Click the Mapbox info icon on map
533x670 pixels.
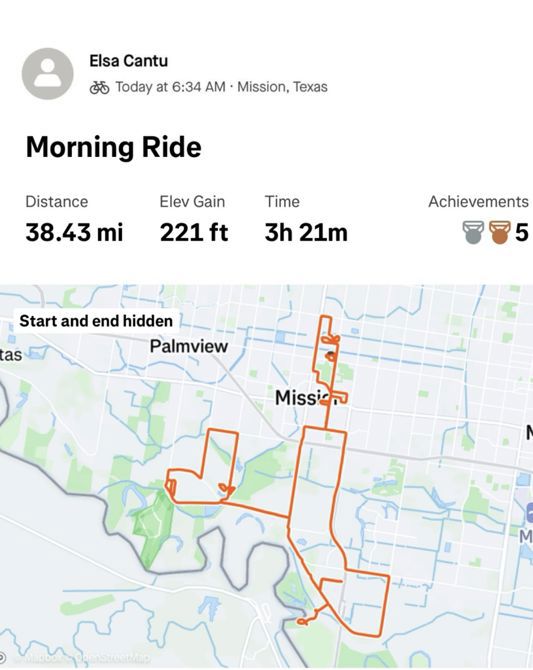click(2, 657)
